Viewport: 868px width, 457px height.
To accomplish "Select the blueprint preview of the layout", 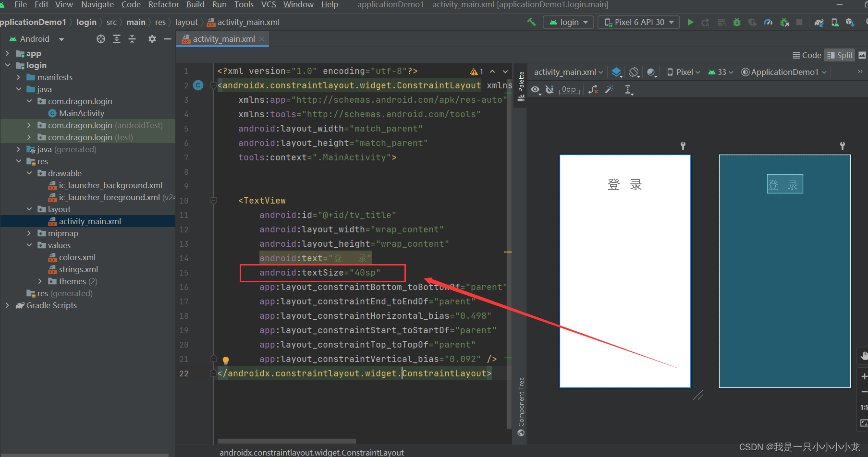I will (784, 271).
